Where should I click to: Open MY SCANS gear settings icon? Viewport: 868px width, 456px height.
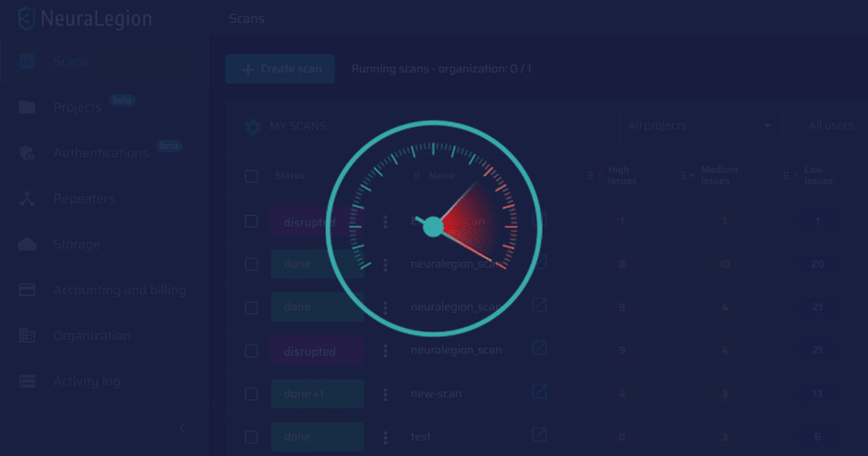pos(253,126)
